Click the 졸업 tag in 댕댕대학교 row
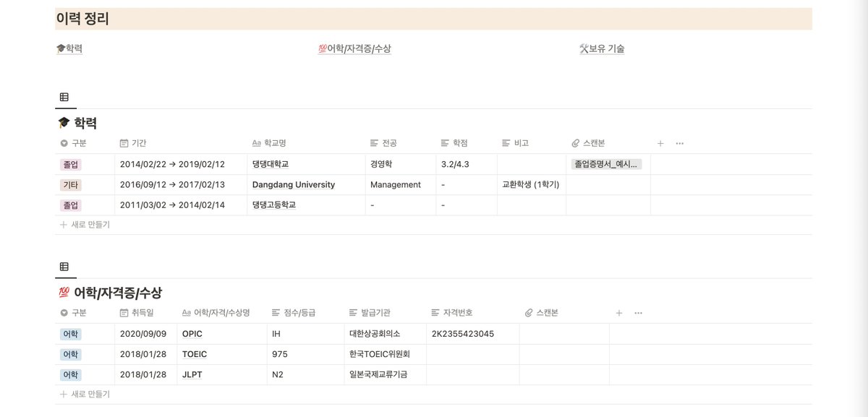Viewport: 868px width, 417px height. click(70, 164)
